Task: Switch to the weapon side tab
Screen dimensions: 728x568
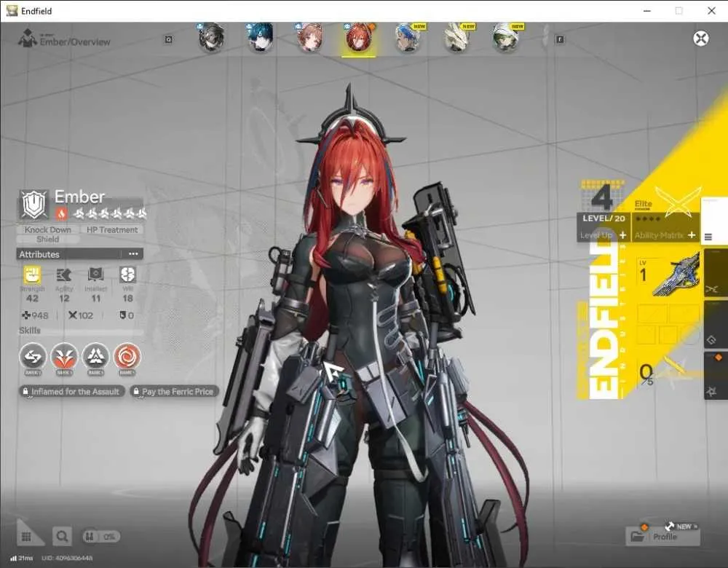Action: point(716,274)
